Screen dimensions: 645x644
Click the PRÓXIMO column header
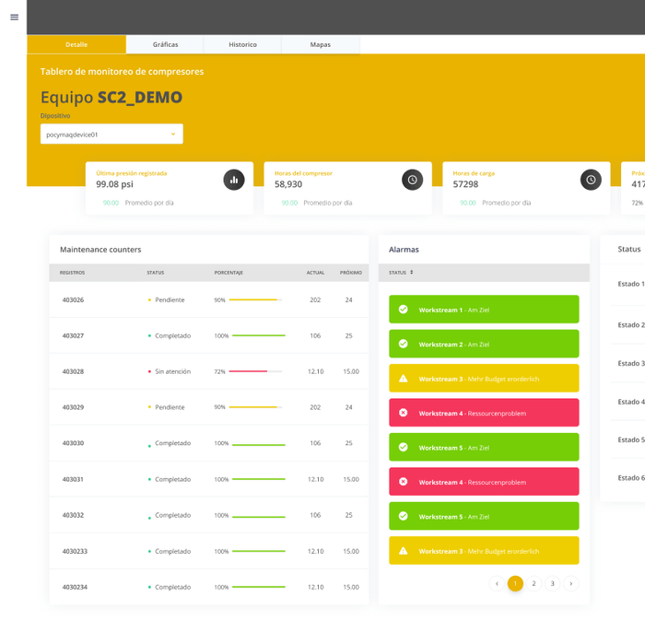(351, 273)
